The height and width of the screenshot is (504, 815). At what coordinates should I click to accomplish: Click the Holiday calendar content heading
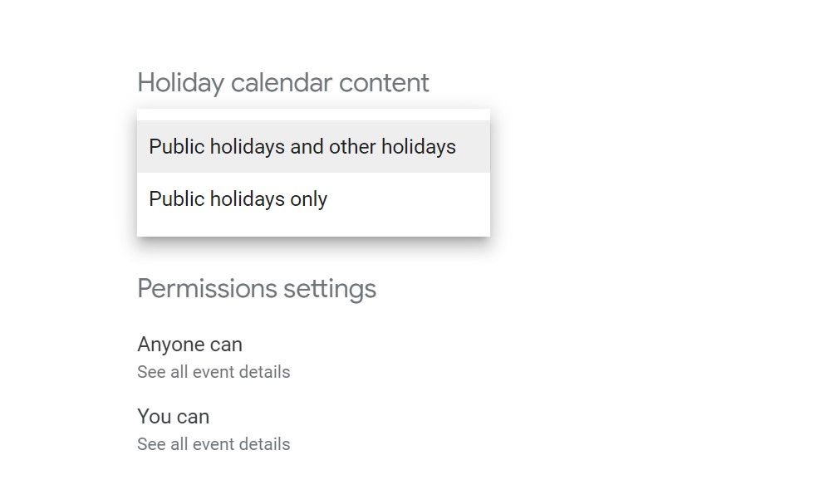click(x=284, y=83)
